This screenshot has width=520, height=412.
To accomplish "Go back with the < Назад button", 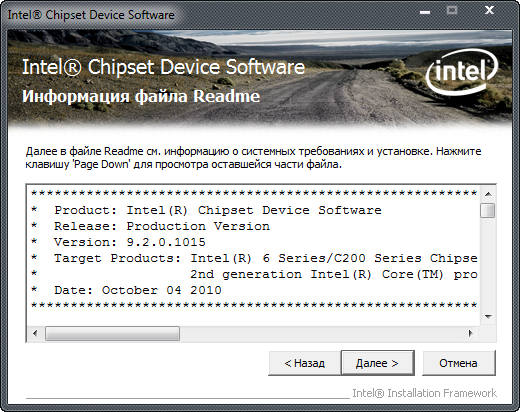I will (x=305, y=363).
